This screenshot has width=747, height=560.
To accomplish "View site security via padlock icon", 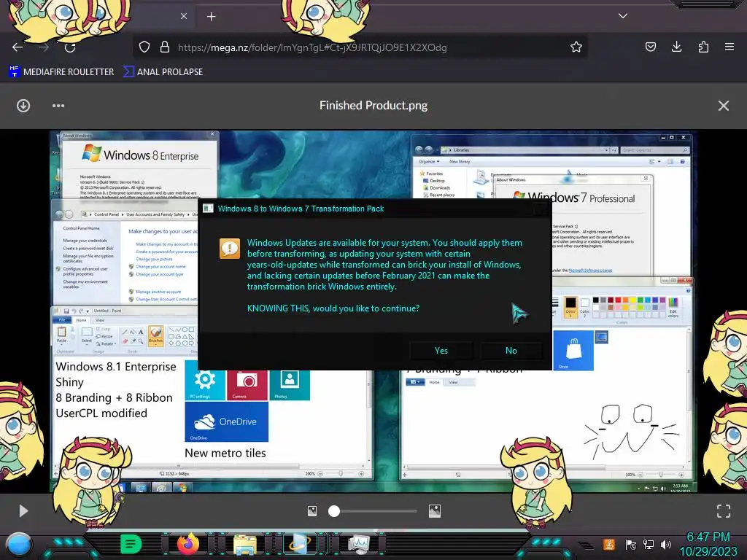I will pos(165,47).
